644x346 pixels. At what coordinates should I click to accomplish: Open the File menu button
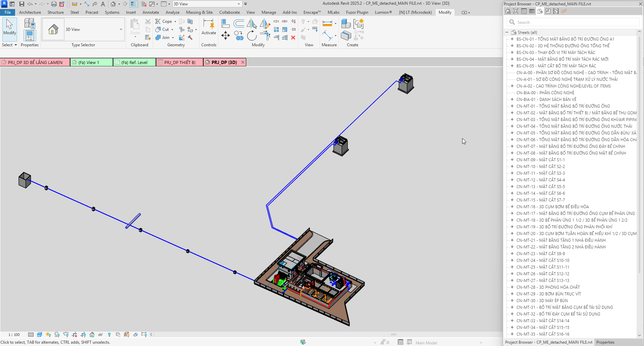(7, 12)
